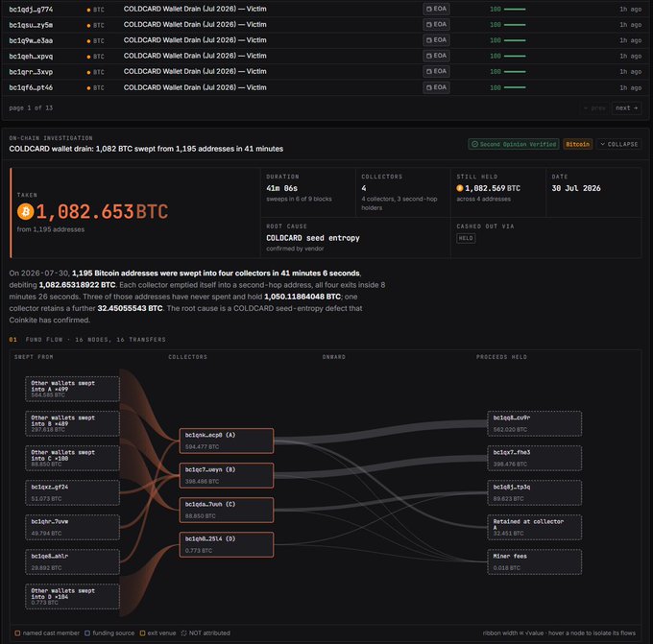Click the green confidence bar in bc1q9w…e3aa row
653x644 pixels.
coord(515,40)
